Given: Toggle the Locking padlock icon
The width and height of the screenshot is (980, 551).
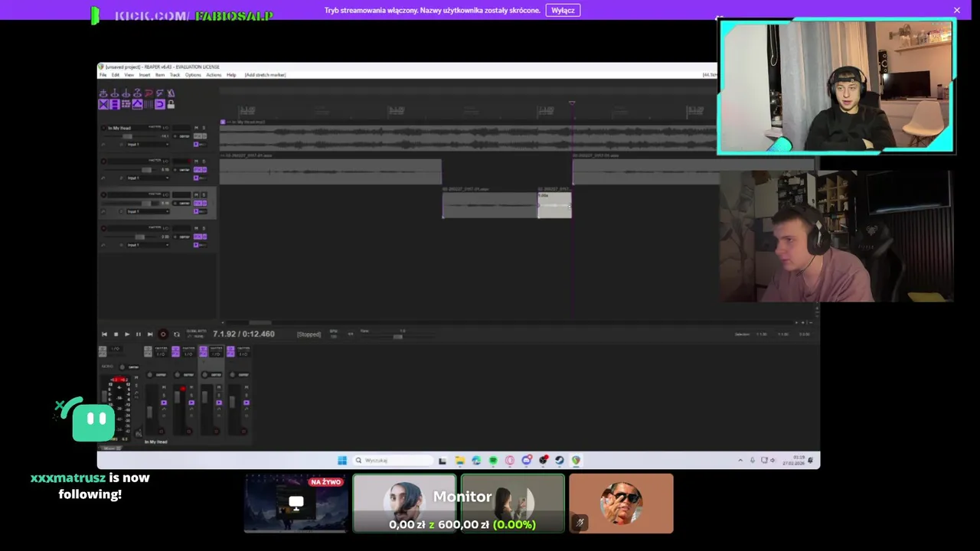Looking at the screenshot, I should click(x=171, y=104).
